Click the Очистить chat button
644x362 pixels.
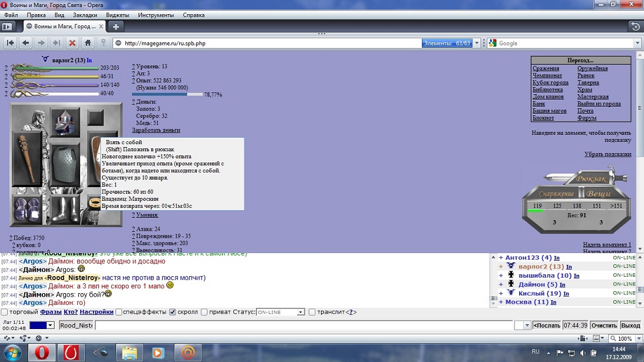pyautogui.click(x=604, y=326)
